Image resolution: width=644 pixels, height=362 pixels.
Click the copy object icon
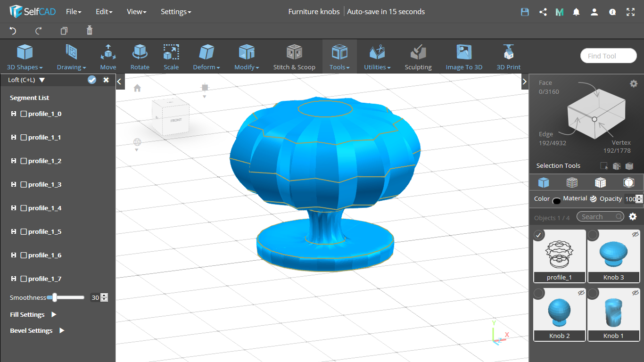[x=64, y=31]
